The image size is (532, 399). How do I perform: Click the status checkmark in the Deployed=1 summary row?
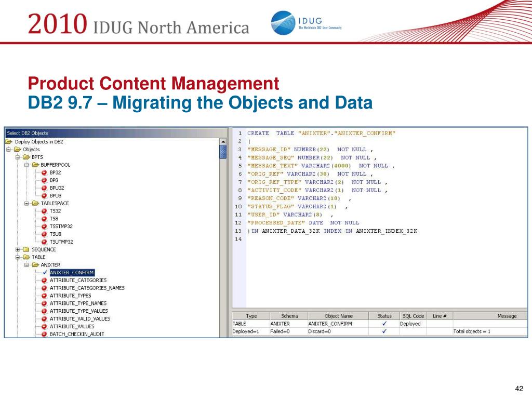coord(384,331)
